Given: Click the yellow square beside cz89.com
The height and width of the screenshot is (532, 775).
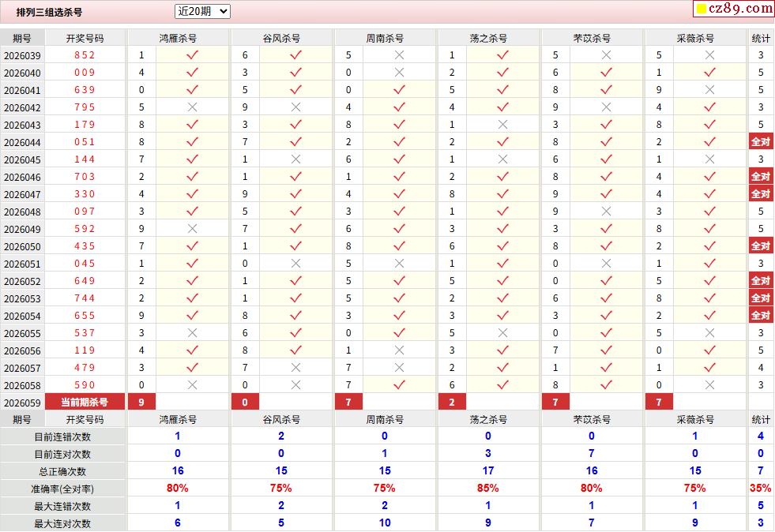Looking at the screenshot, I should [x=701, y=9].
